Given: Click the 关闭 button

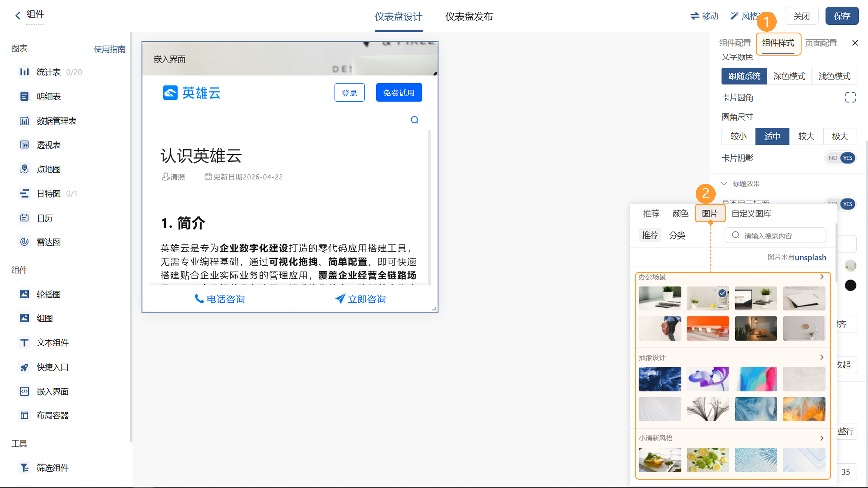Looking at the screenshot, I should tap(801, 16).
